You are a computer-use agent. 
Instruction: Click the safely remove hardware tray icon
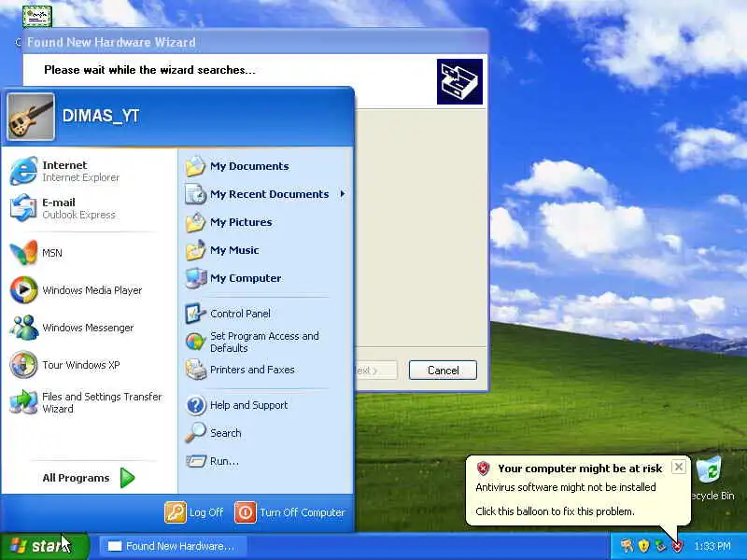(x=660, y=545)
